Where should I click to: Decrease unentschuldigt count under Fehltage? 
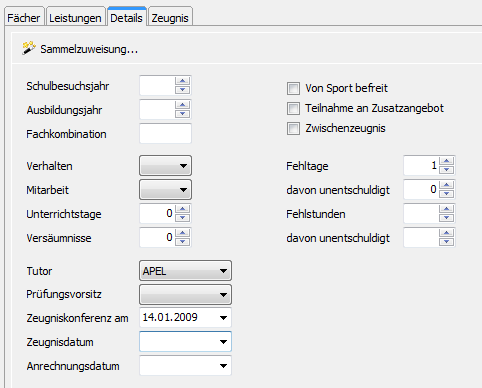click(446, 194)
